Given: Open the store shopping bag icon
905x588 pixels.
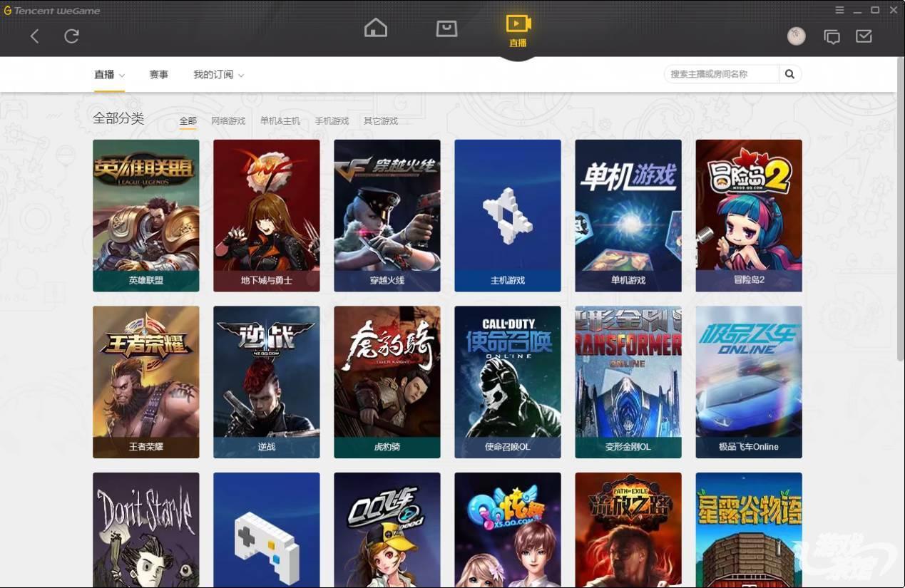Looking at the screenshot, I should coord(446,29).
